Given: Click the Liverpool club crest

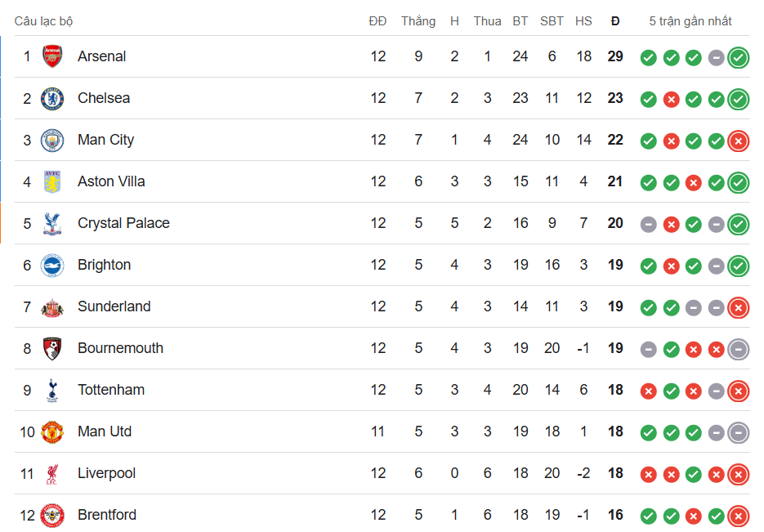Looking at the screenshot, I should 52,473.
